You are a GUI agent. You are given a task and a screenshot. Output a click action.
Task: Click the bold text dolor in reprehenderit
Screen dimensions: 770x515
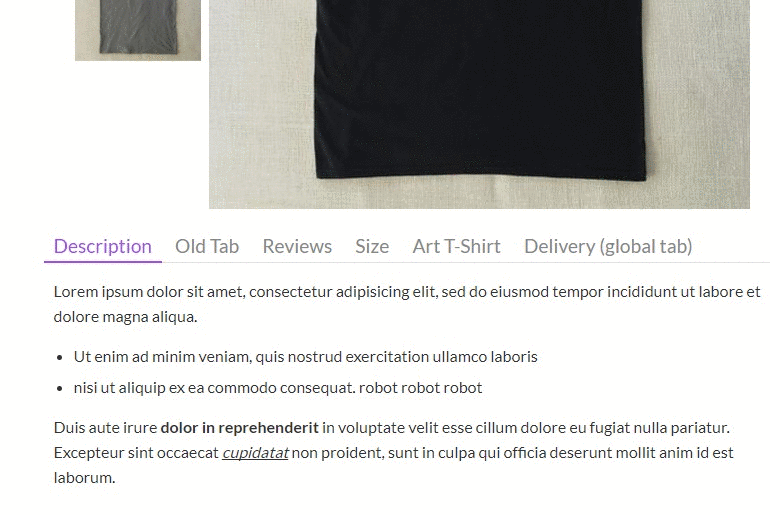point(240,428)
